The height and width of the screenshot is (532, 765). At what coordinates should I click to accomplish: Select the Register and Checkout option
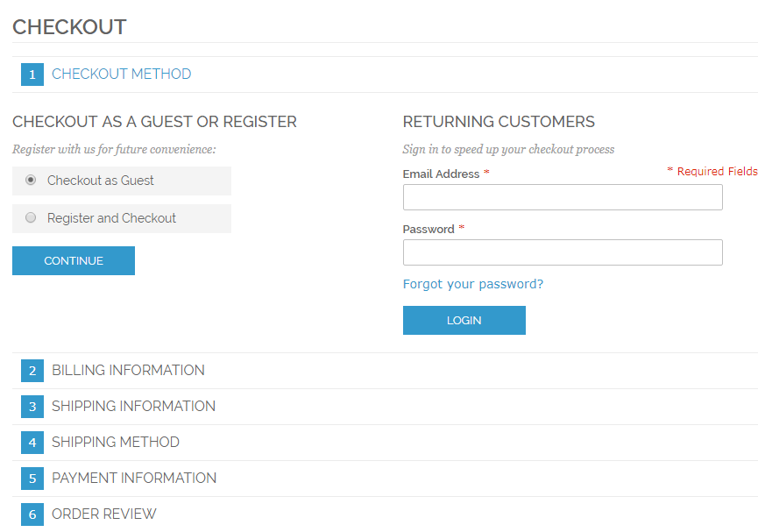[x=30, y=218]
